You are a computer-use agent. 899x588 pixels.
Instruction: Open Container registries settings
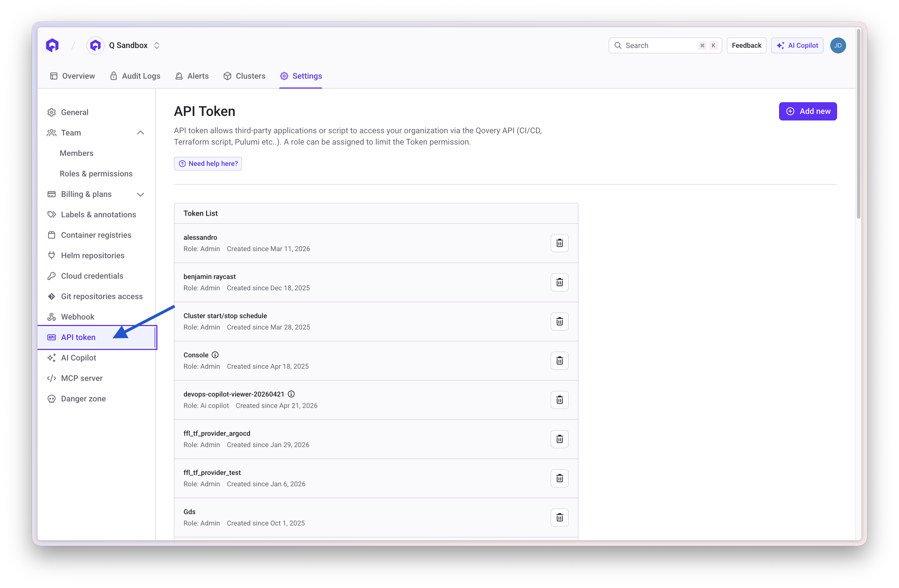point(96,235)
